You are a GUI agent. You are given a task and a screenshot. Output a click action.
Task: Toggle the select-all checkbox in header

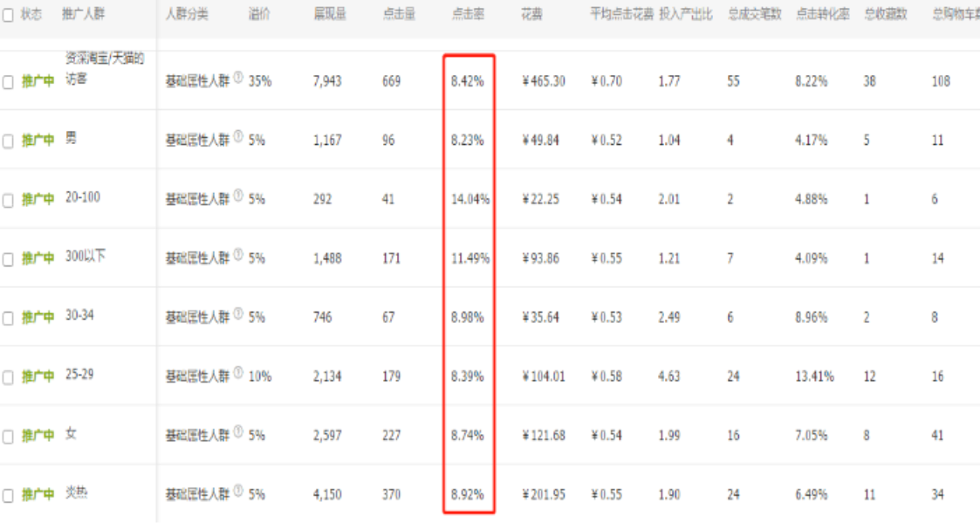pos(8,15)
